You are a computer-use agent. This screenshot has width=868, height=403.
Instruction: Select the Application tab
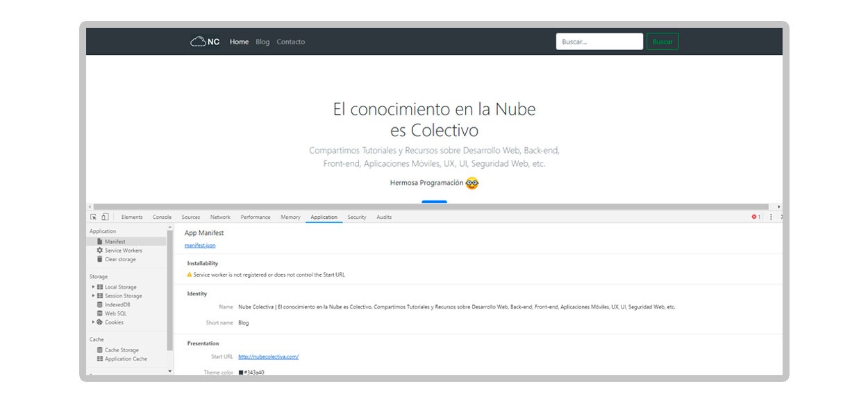pyautogui.click(x=324, y=217)
